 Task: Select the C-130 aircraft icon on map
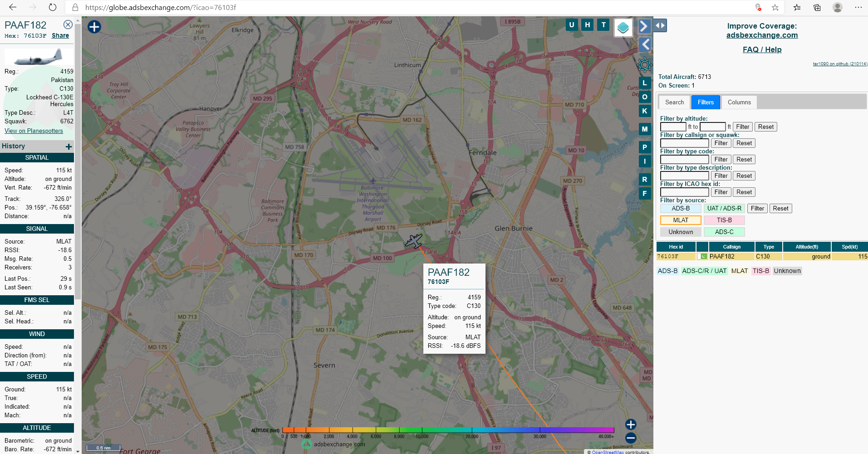[413, 241]
